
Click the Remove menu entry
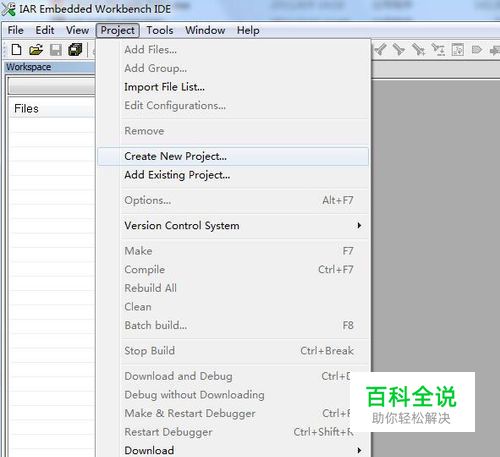point(233,131)
